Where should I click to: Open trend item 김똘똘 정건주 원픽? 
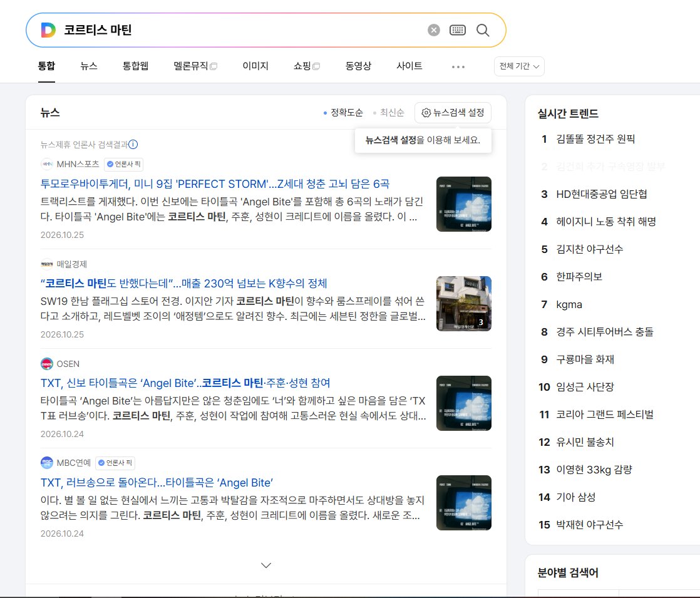pyautogui.click(x=595, y=139)
